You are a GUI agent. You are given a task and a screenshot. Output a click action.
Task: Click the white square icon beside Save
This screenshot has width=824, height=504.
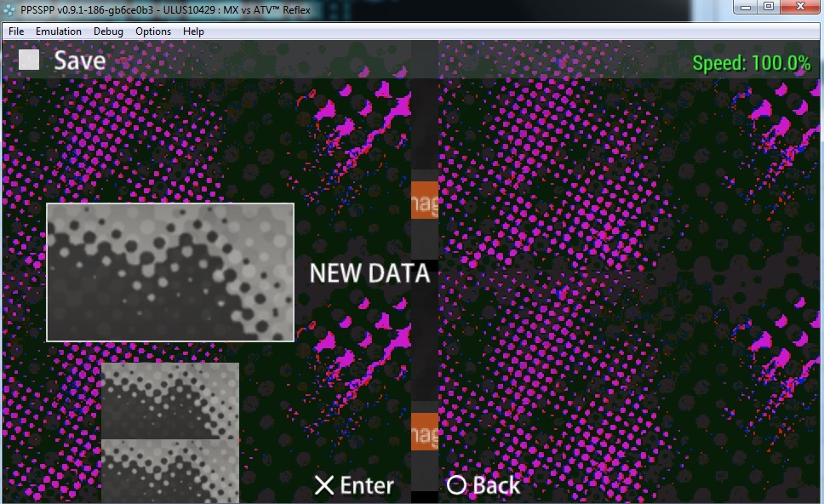[x=30, y=60]
